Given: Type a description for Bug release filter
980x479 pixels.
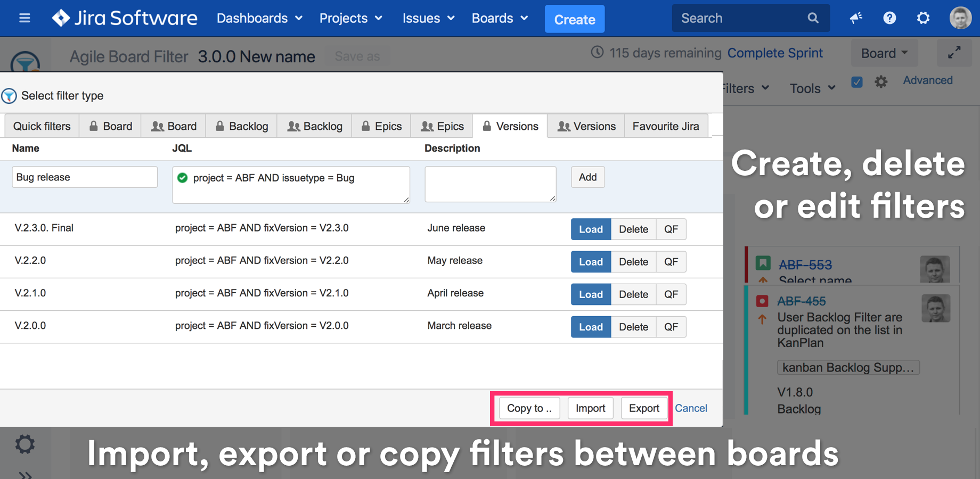Looking at the screenshot, I should point(489,184).
